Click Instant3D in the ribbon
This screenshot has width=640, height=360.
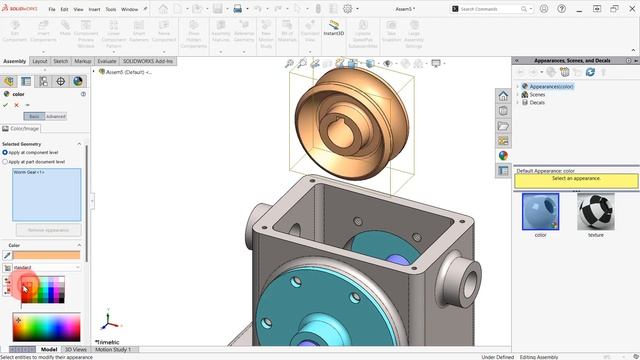(x=333, y=28)
